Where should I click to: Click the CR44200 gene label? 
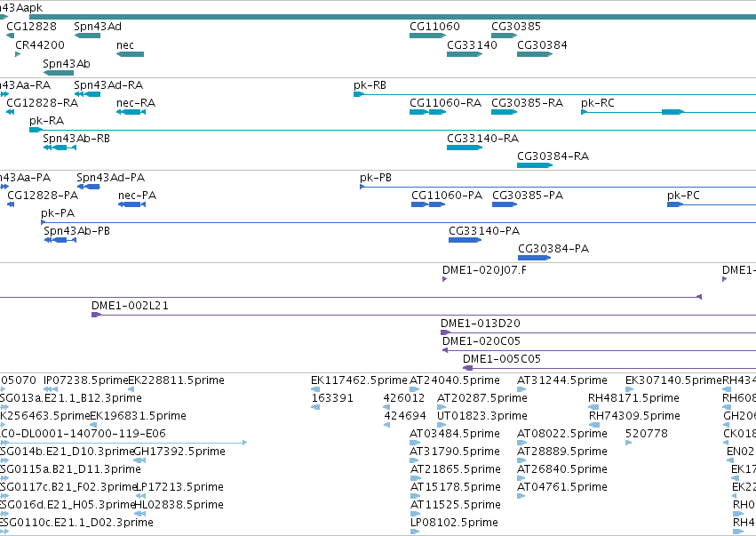[40, 44]
